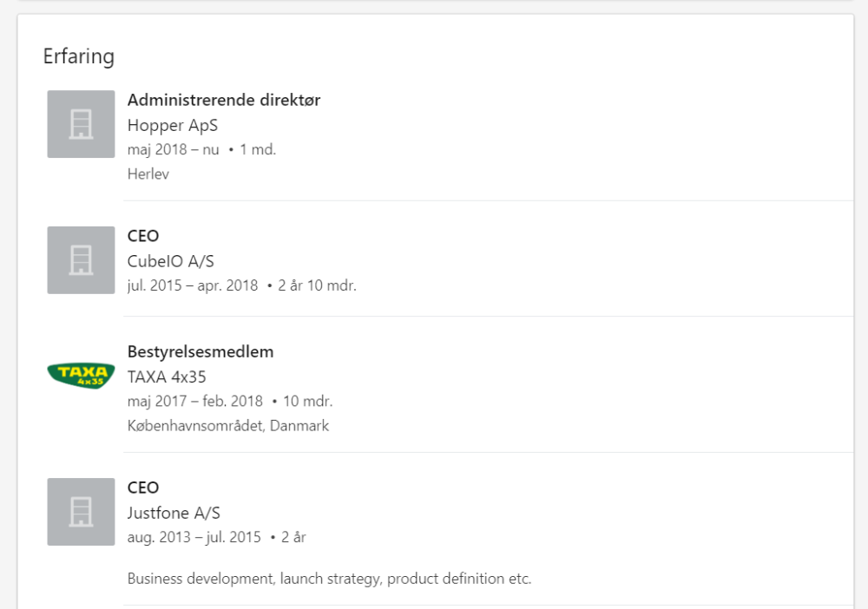Click the maj 2017 – feb. 2018 dates
The image size is (868, 609).
(194, 402)
